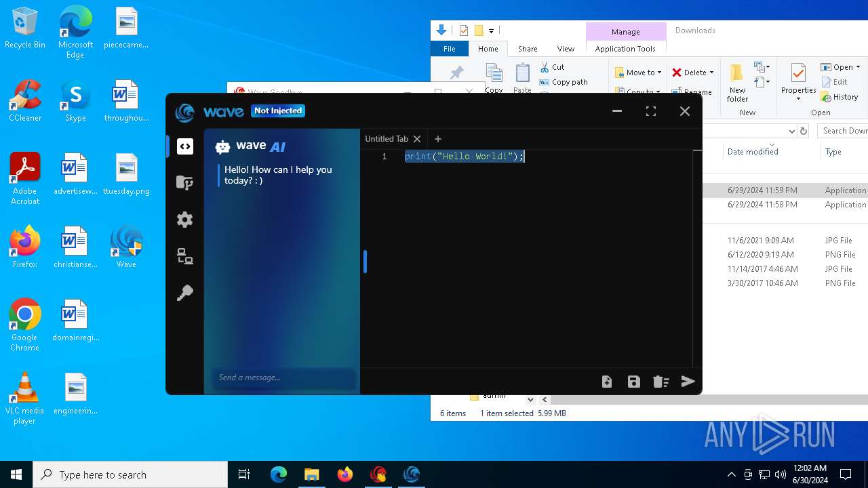Screen dimensions: 868x488
Task: Click Edit in Explorer ribbon
Action: (834, 82)
